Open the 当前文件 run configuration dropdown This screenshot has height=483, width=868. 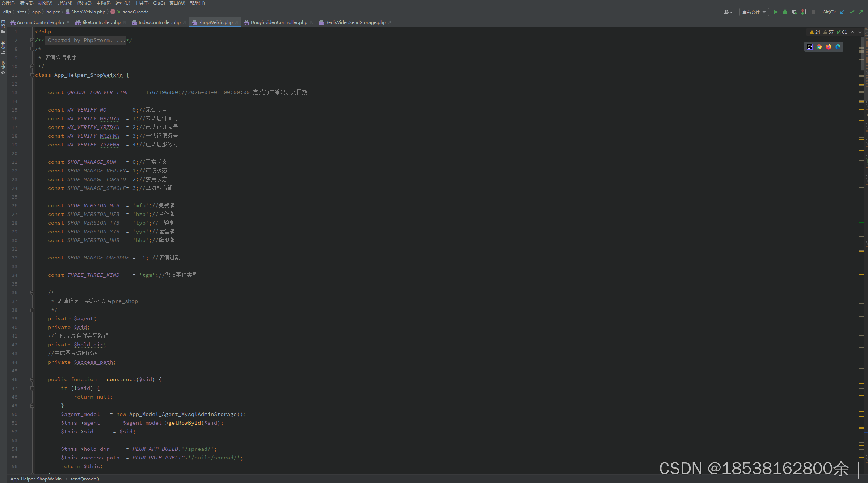(x=754, y=12)
